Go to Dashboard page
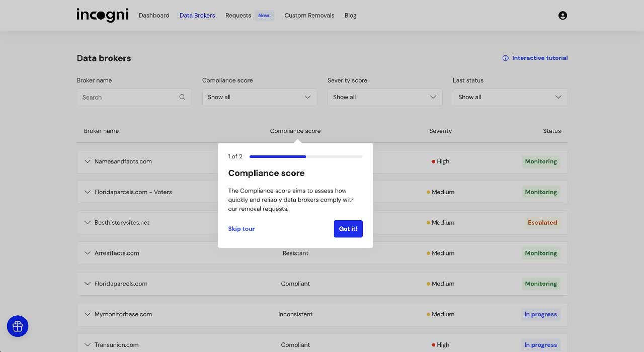Viewport: 644px width, 352px height. [x=154, y=16]
